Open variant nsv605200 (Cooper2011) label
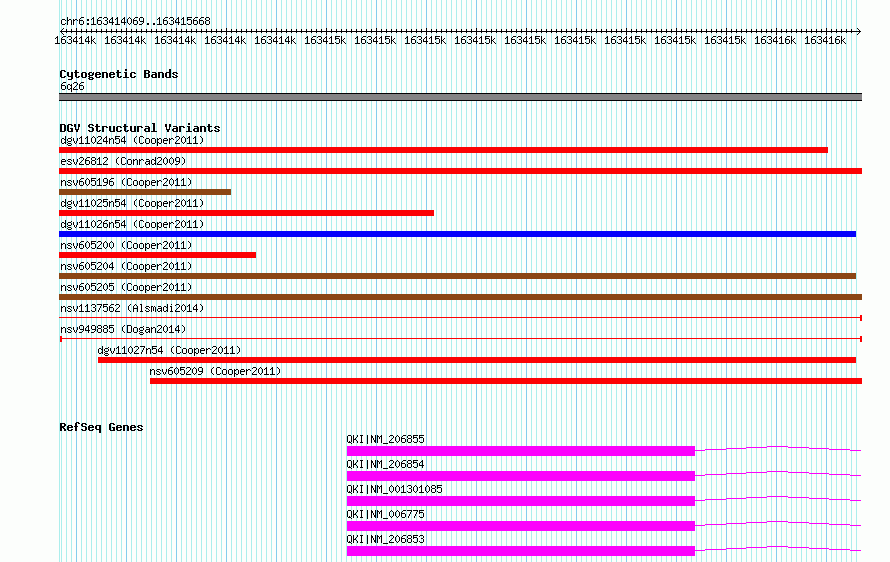Screen dimensions: 890x562 (x=126, y=245)
